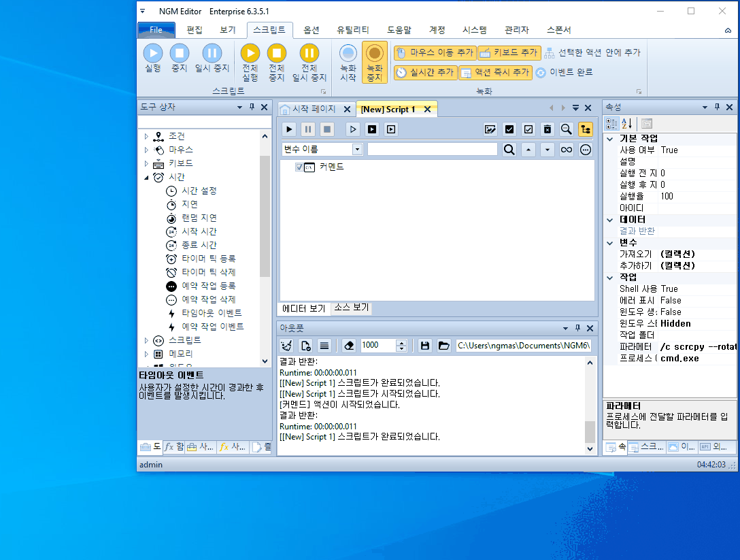Click the eraser clear icon in output panel

click(349, 346)
